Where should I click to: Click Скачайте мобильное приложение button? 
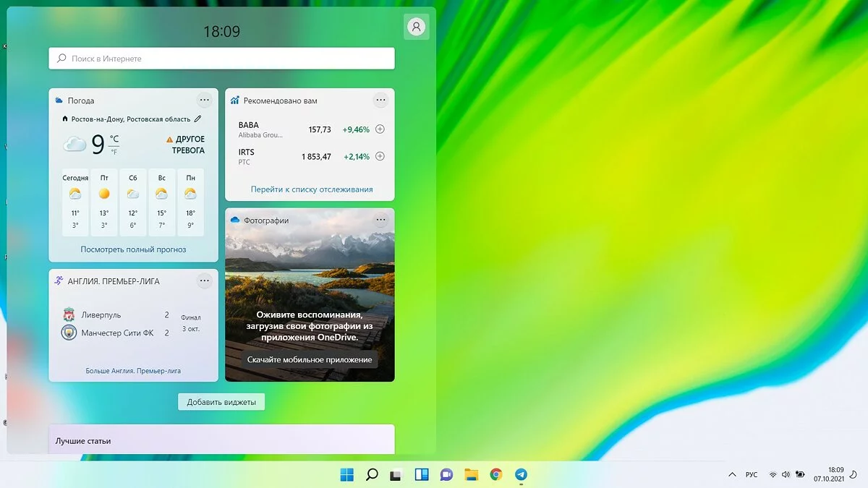pos(310,359)
